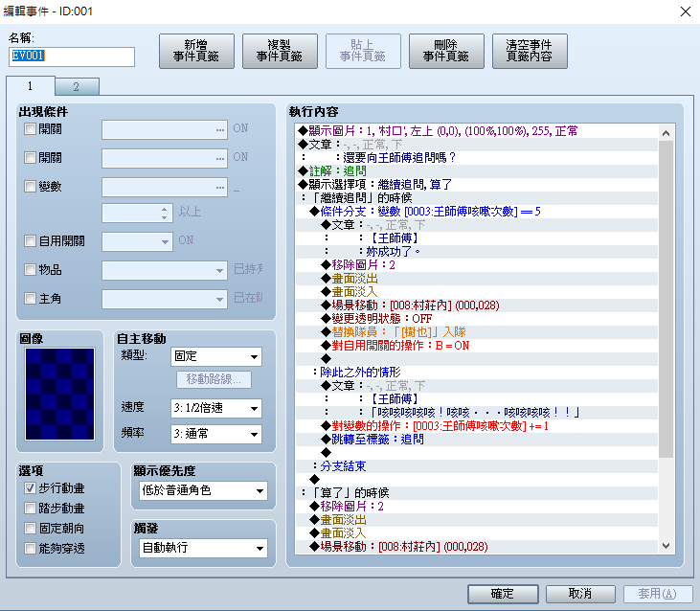The width and height of the screenshot is (700, 611).
Task: Uncheck the 步行動畫 option
Action: pyautogui.click(x=30, y=488)
